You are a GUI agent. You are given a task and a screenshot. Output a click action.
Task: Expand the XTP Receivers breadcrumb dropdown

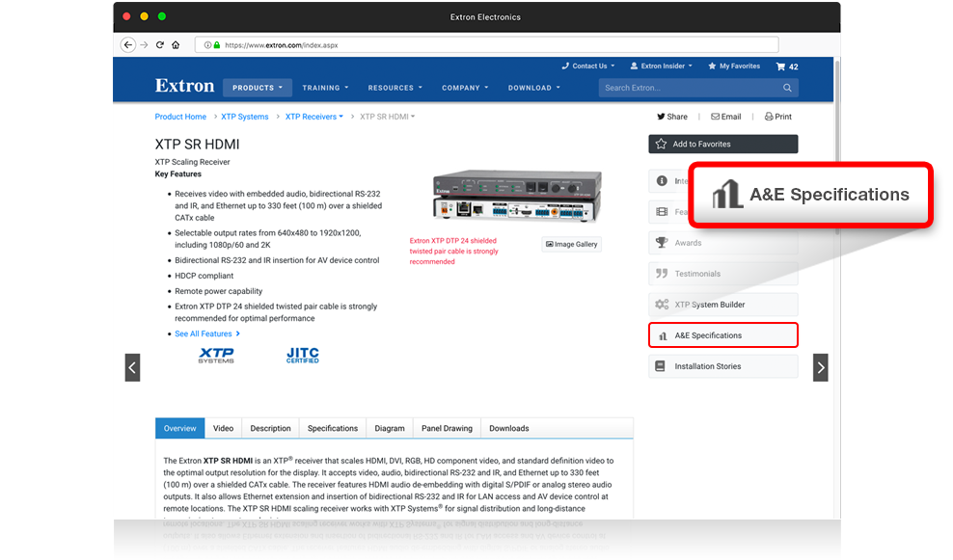pyautogui.click(x=314, y=117)
